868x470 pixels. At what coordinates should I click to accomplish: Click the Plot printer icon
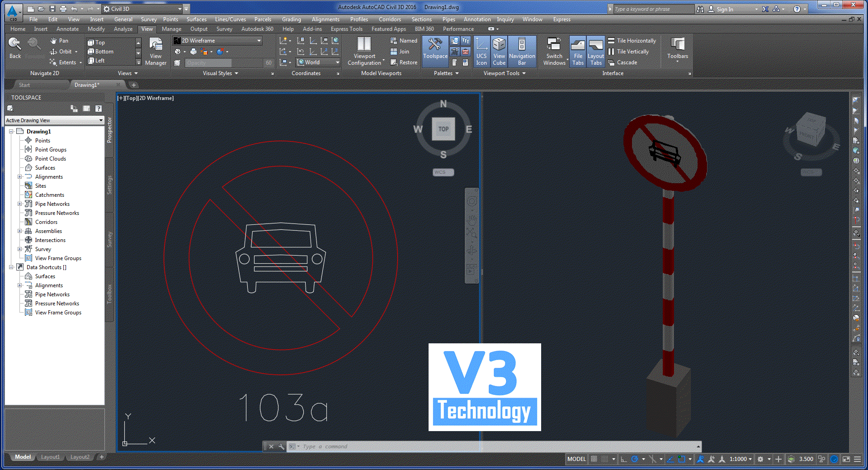click(x=63, y=9)
